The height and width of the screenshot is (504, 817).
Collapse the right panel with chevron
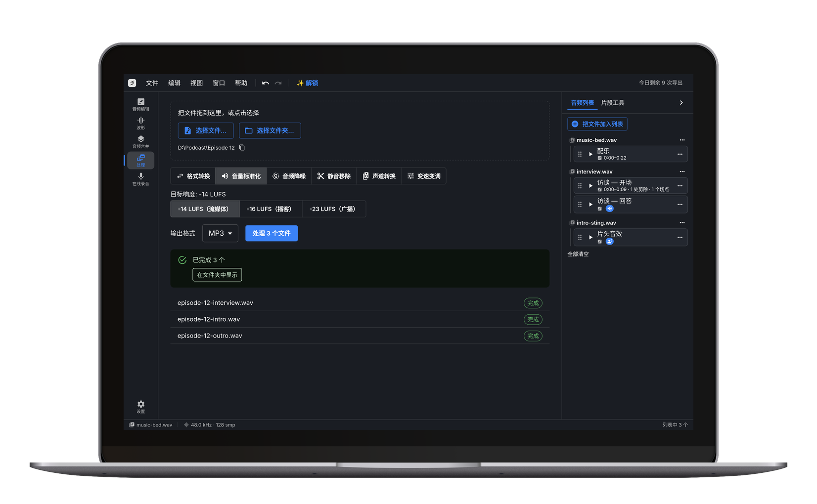click(x=681, y=103)
